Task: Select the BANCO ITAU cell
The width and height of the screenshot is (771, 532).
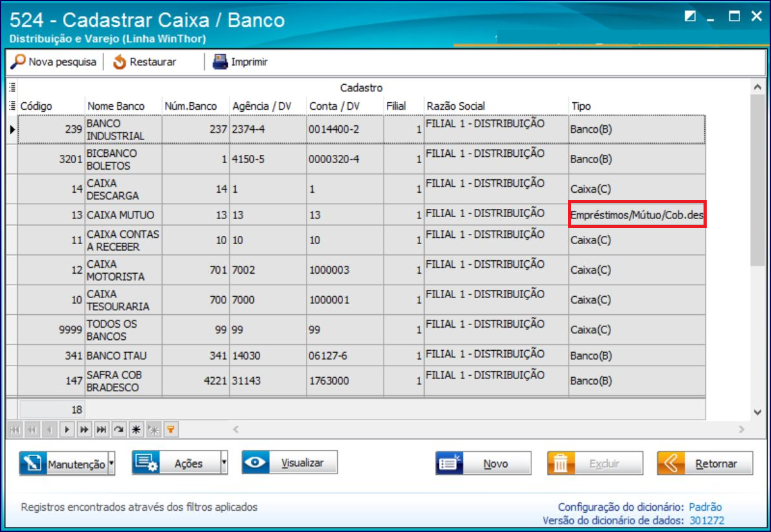Action: tap(123, 355)
